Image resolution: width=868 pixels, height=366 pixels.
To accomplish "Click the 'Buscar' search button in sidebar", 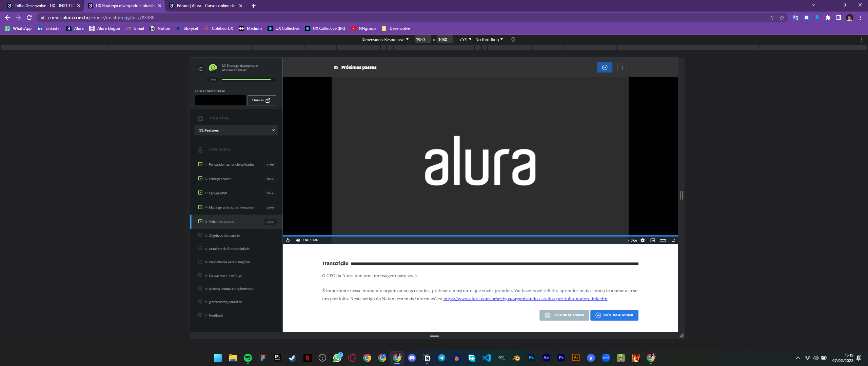I will click(262, 100).
